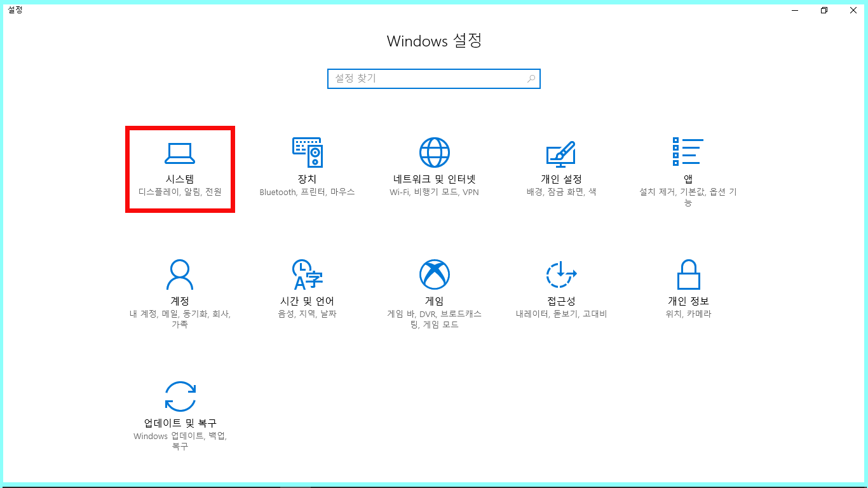The width and height of the screenshot is (868, 488).
Task: Open the 시간 및 언어 clock icon
Action: (x=307, y=274)
